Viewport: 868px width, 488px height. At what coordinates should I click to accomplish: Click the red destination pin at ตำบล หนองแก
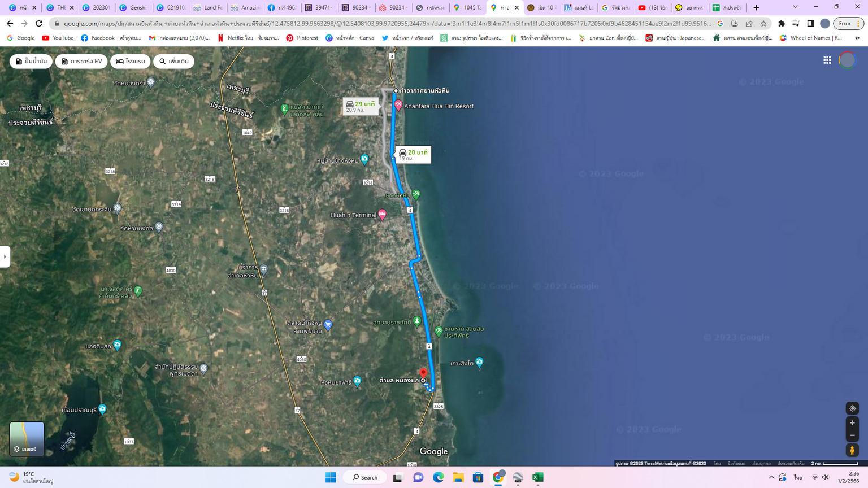[423, 373]
